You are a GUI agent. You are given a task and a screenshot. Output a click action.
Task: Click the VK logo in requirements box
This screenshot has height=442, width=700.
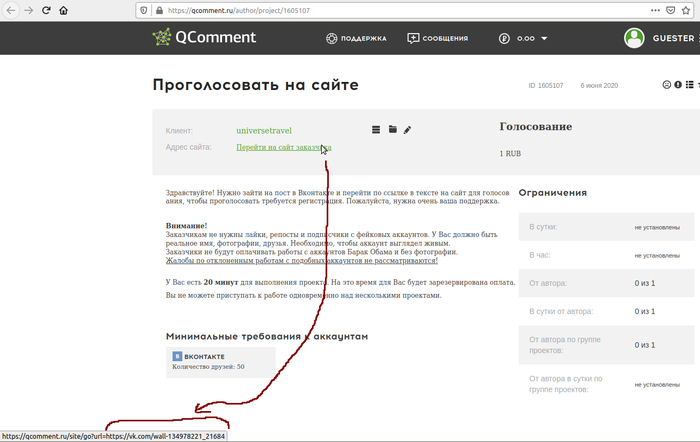177,356
